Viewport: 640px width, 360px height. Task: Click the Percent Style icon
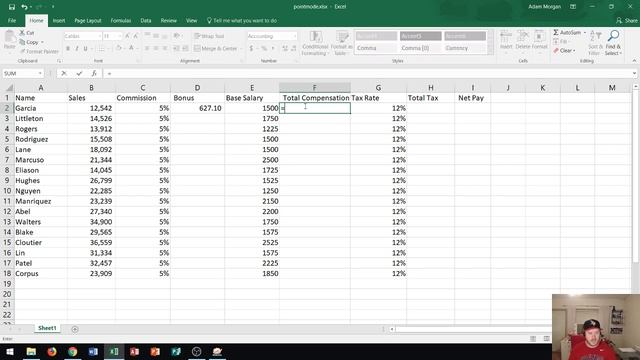coord(264,48)
